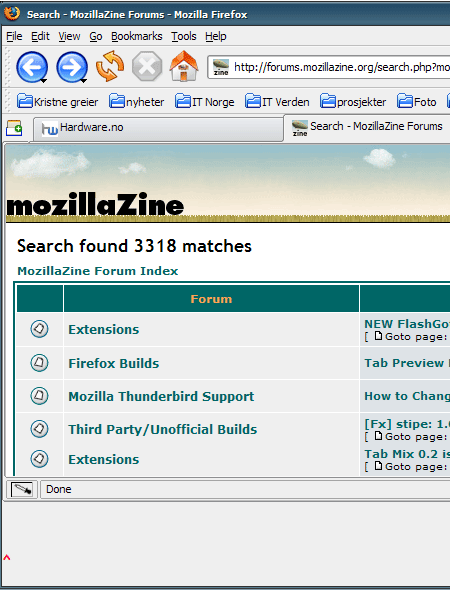The image size is (450, 590).
Task: Open the Bookmarks menu
Action: pyautogui.click(x=137, y=36)
